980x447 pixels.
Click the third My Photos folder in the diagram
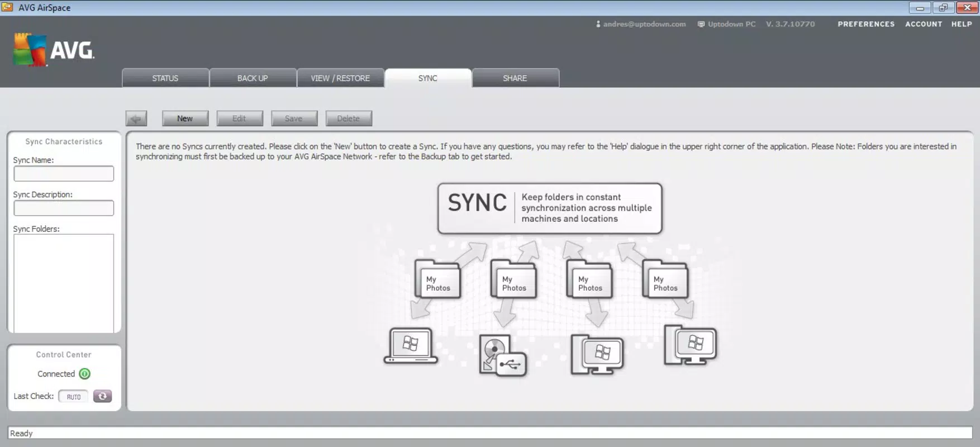[x=589, y=279]
